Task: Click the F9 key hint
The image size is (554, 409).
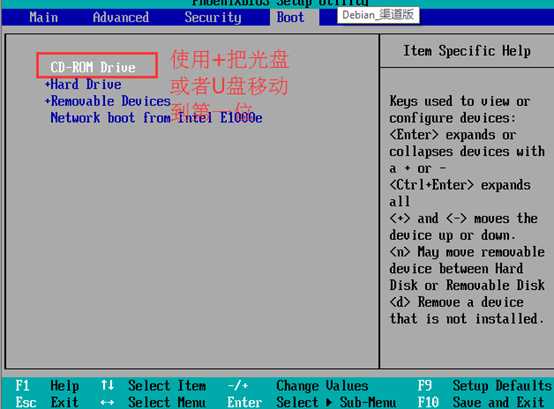Action: pyautogui.click(x=424, y=385)
